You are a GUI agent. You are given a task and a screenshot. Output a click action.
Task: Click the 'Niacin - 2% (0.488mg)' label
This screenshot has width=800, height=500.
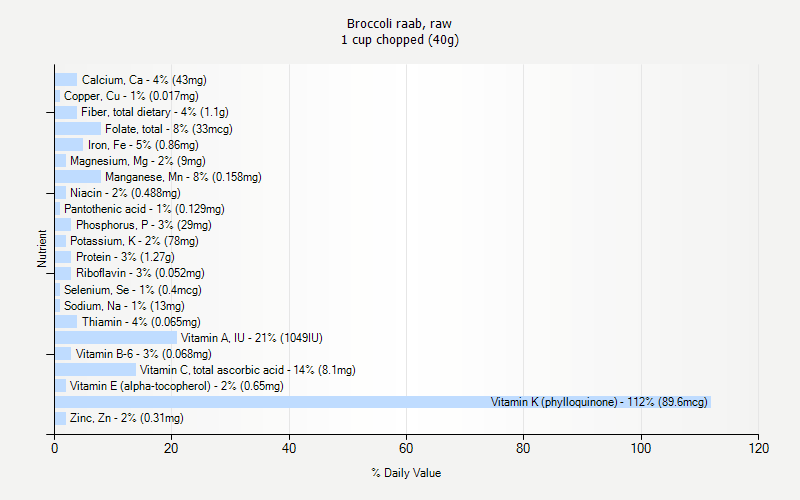[125, 193]
